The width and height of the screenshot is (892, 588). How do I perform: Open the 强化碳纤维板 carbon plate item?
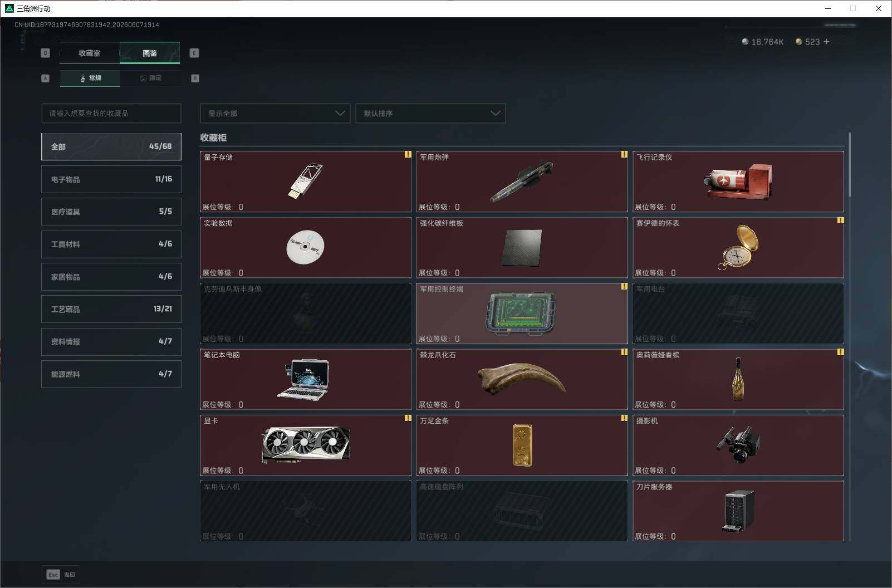click(x=522, y=247)
